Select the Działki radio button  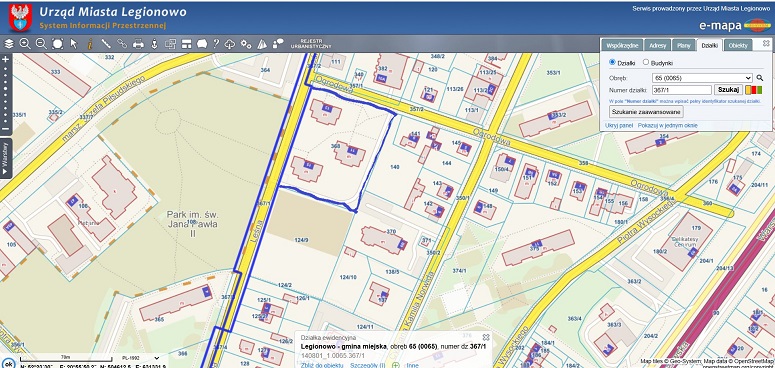(x=612, y=62)
